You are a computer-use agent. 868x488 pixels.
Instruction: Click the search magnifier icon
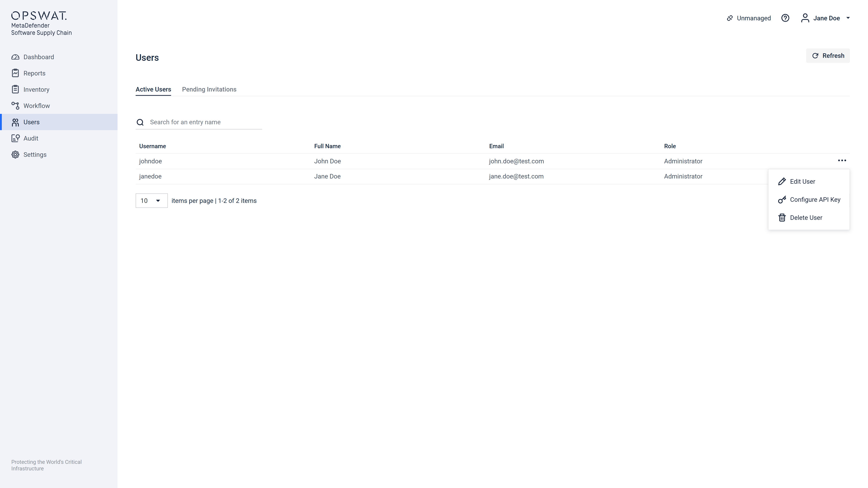(x=140, y=122)
